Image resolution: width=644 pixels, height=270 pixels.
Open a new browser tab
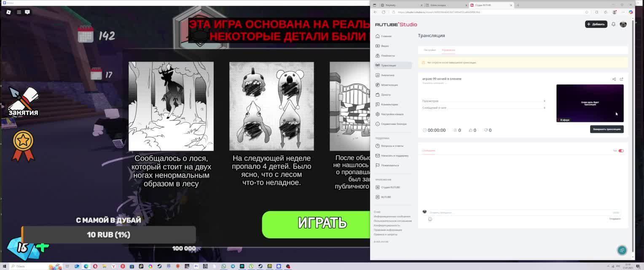[x=518, y=5]
